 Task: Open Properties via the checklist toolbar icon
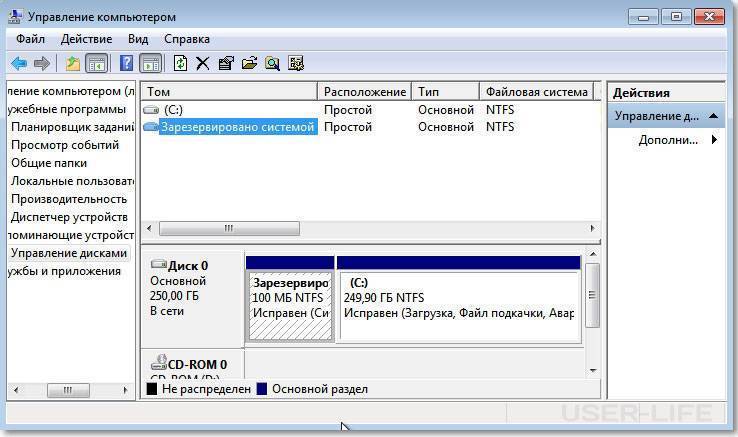(226, 63)
